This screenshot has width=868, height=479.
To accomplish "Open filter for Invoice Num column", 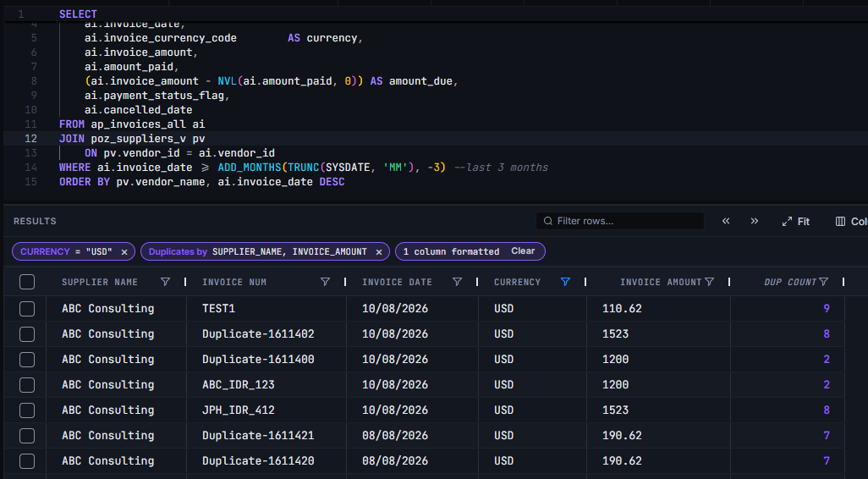I will click(325, 282).
